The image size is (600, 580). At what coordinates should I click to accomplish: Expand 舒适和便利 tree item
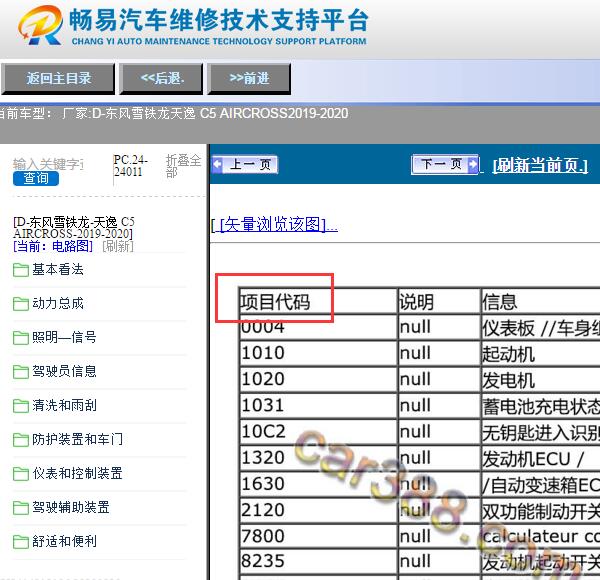(64, 541)
